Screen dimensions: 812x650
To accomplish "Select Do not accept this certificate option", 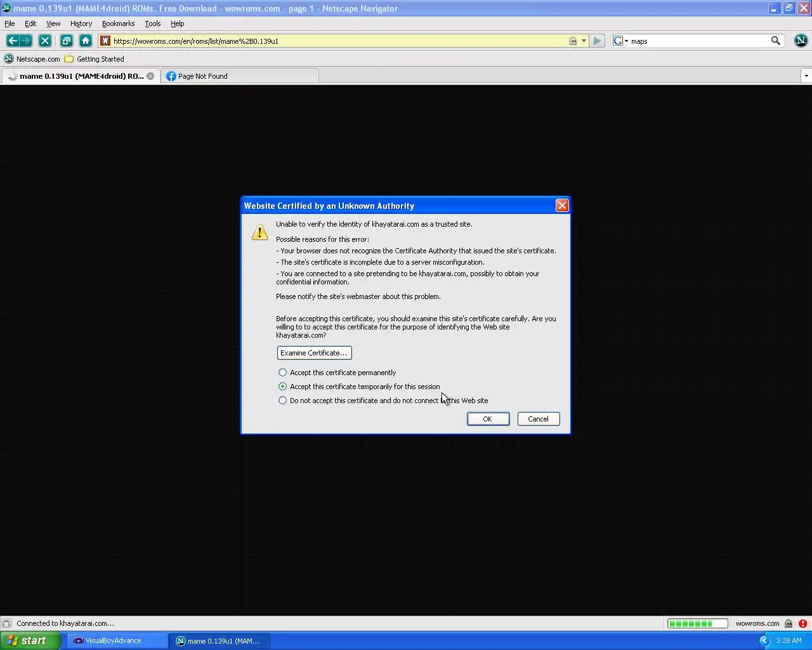I will [282, 401].
